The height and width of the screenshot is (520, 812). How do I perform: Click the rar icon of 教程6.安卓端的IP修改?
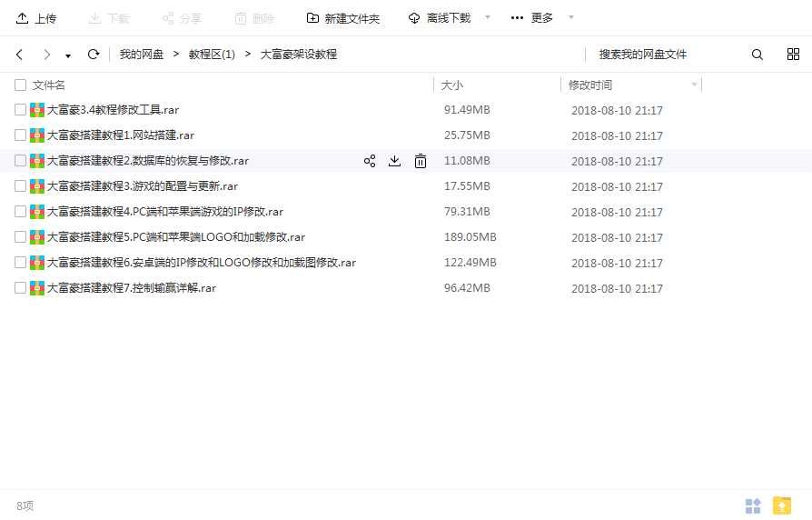coord(37,263)
